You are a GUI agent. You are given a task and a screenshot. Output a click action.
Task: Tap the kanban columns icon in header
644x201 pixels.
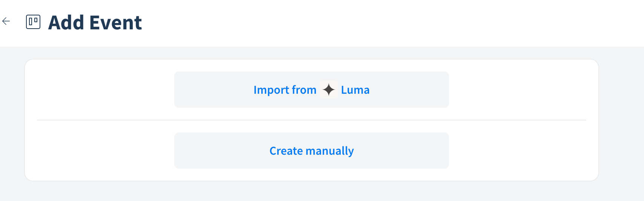coord(33,22)
